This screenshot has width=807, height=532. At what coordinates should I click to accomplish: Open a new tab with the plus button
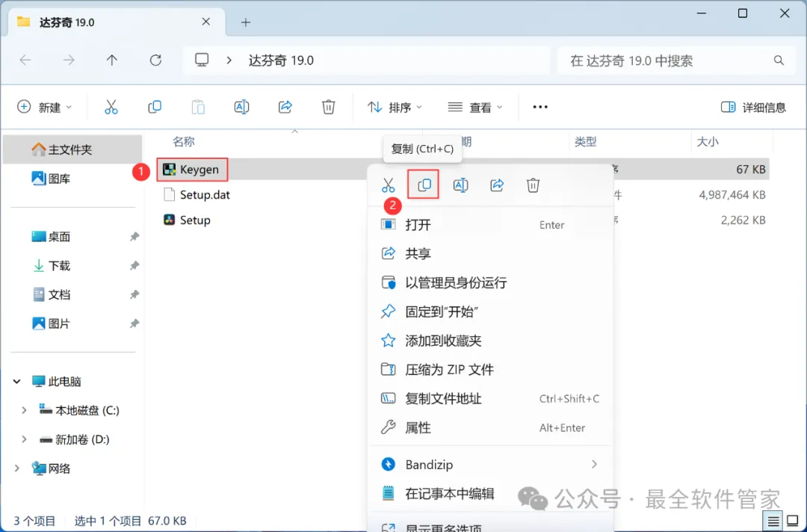coord(246,22)
